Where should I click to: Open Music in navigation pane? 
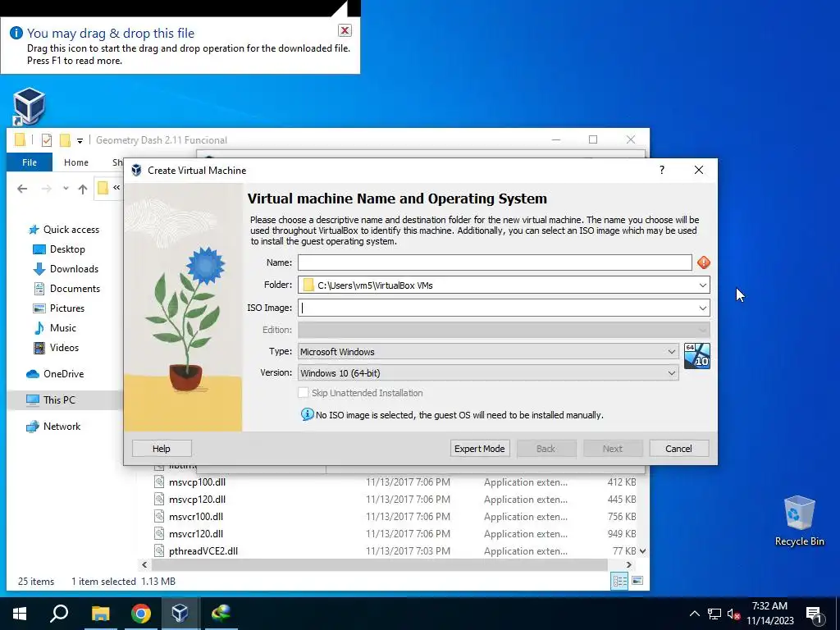[62, 328]
